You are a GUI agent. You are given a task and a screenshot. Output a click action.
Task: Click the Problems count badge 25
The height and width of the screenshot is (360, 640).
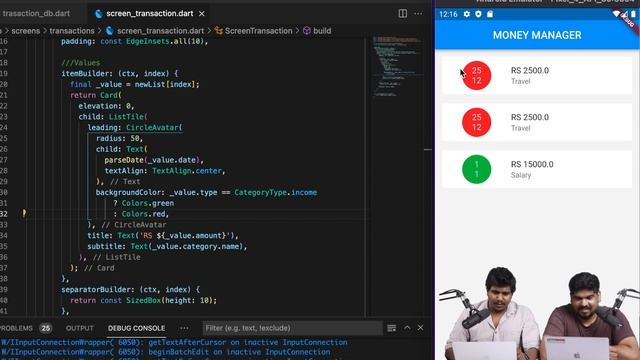pyautogui.click(x=46, y=328)
